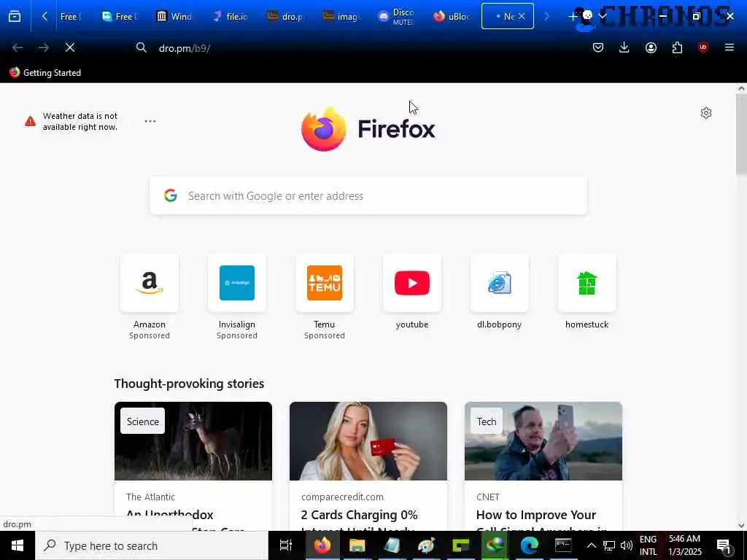The width and height of the screenshot is (747, 560).
Task: Open the weather widget options ellipsis
Action: [x=150, y=121]
